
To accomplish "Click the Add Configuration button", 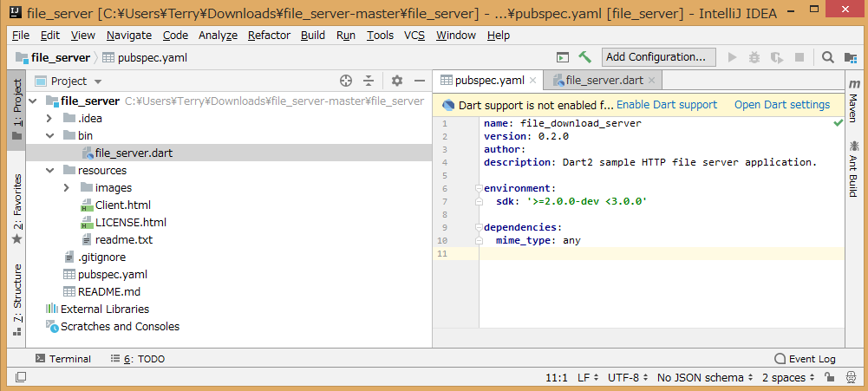I will point(658,57).
